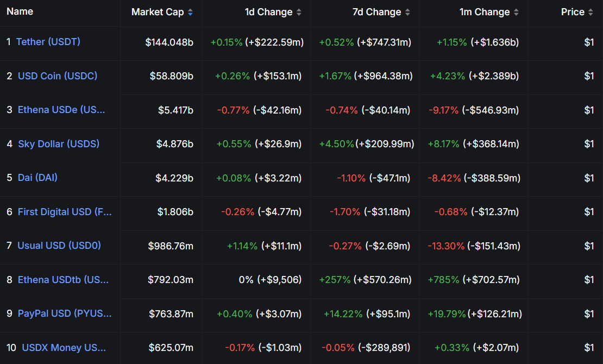The image size is (603, 364).
Task: Click First Digital USD 1d change -0.26%
Action: [x=237, y=212]
